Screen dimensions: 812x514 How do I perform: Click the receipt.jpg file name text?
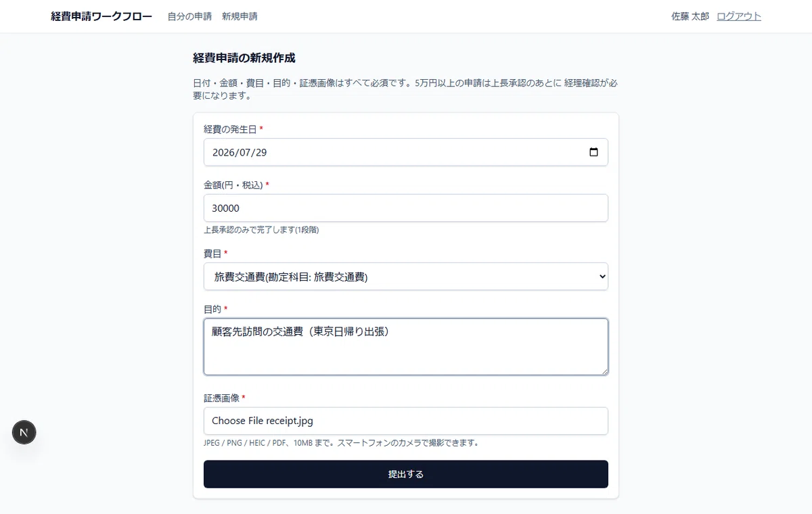290,421
